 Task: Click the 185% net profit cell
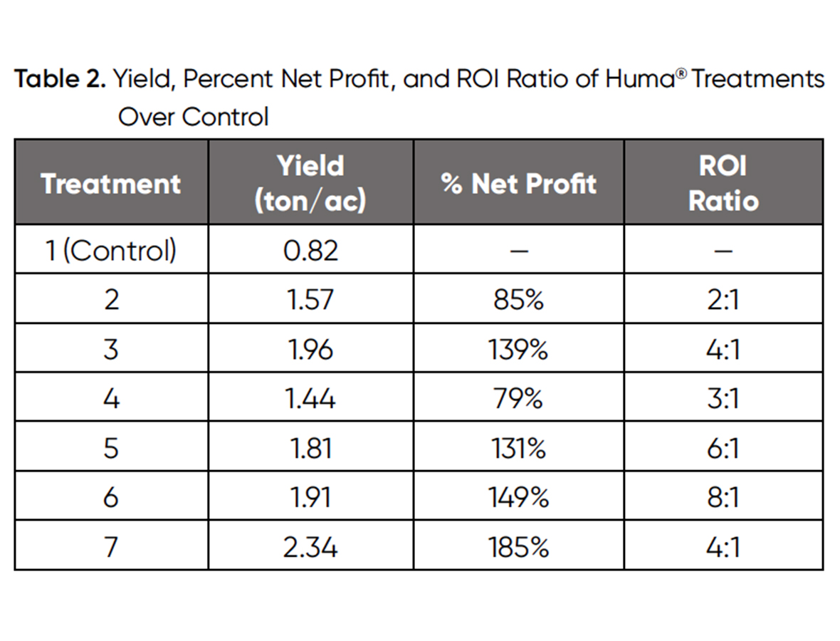tap(518, 547)
